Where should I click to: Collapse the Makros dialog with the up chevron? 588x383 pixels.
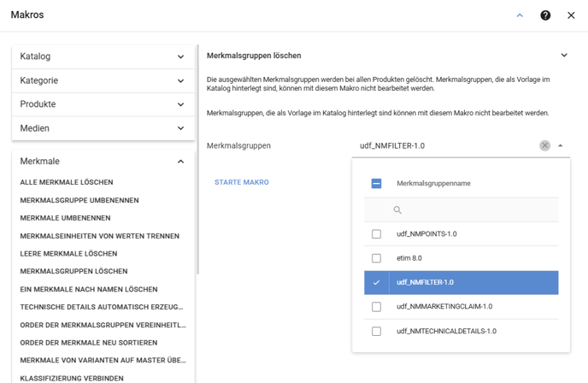[x=520, y=15]
